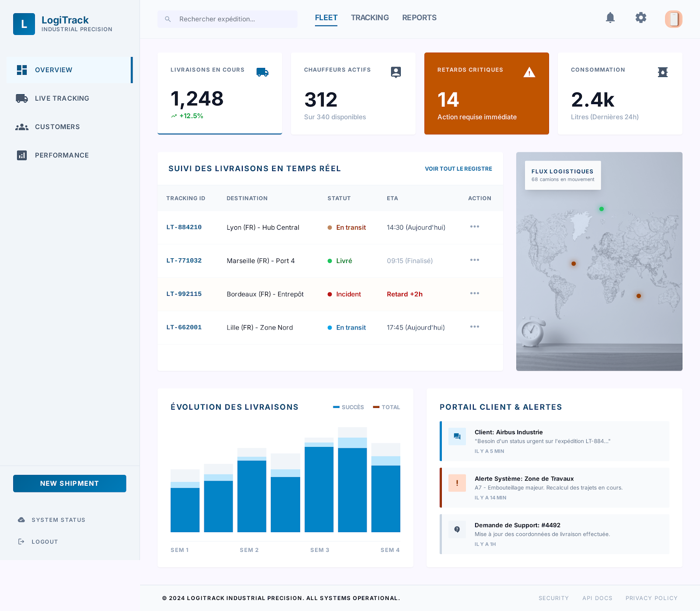Click the user profile avatar
The width and height of the screenshot is (700, 611).
(x=673, y=19)
